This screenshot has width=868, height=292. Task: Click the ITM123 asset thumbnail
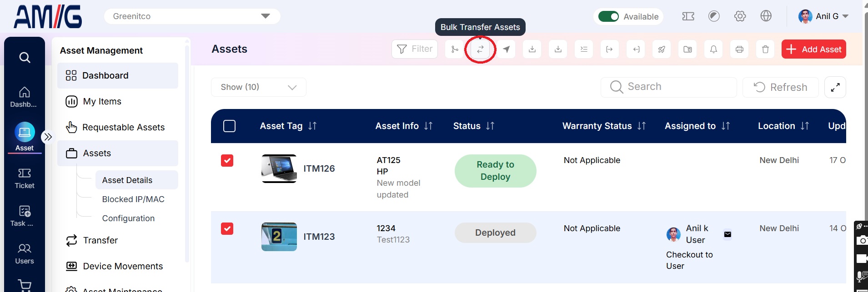(279, 237)
